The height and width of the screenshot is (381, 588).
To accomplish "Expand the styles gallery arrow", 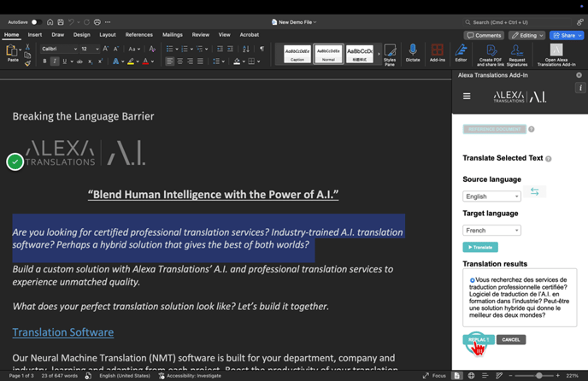I will point(379,54).
